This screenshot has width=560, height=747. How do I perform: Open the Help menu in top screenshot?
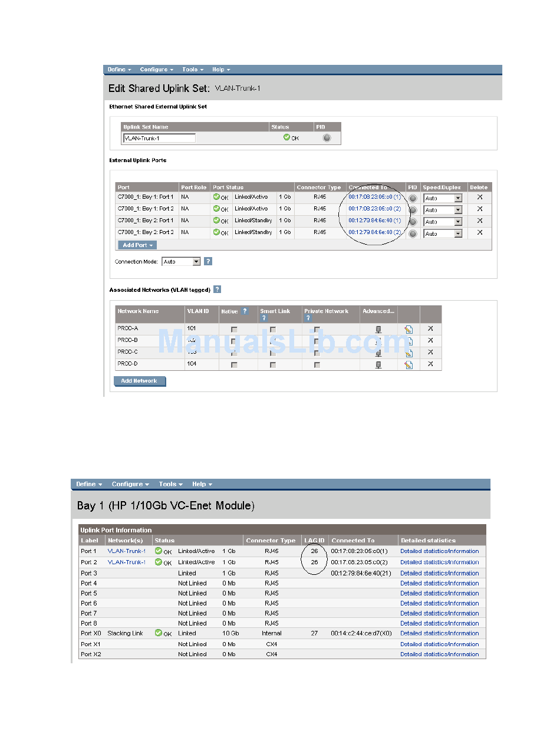click(221, 70)
